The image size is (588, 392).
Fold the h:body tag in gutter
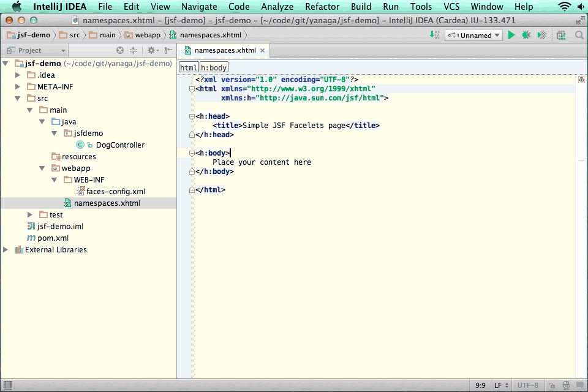[192, 153]
